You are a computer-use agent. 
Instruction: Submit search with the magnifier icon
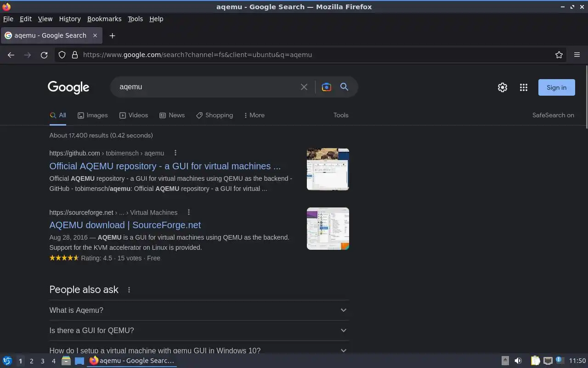pyautogui.click(x=344, y=87)
